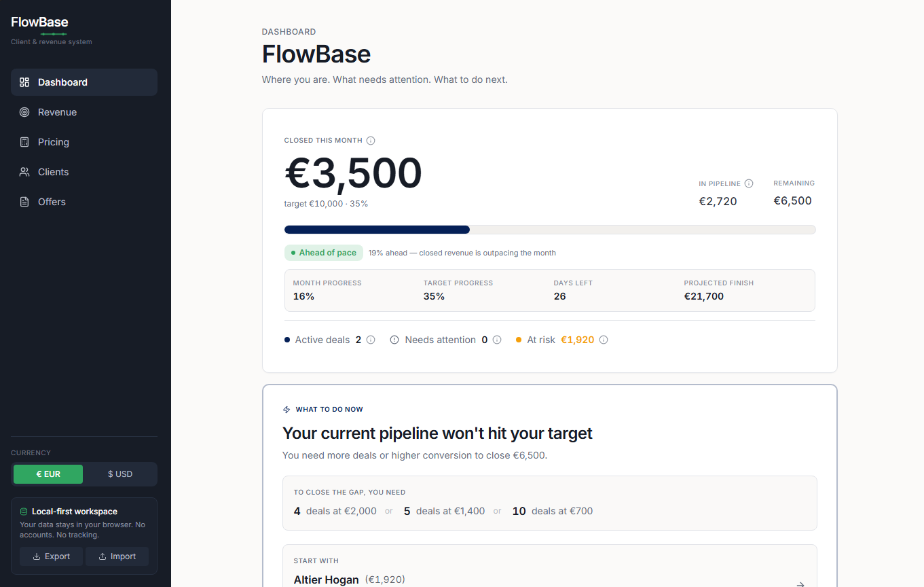
Task: Click the Clients people icon in sidebar
Action: point(24,172)
